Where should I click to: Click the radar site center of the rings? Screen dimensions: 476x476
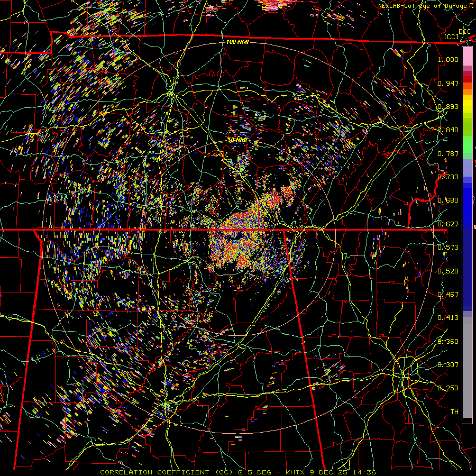[x=237, y=237]
